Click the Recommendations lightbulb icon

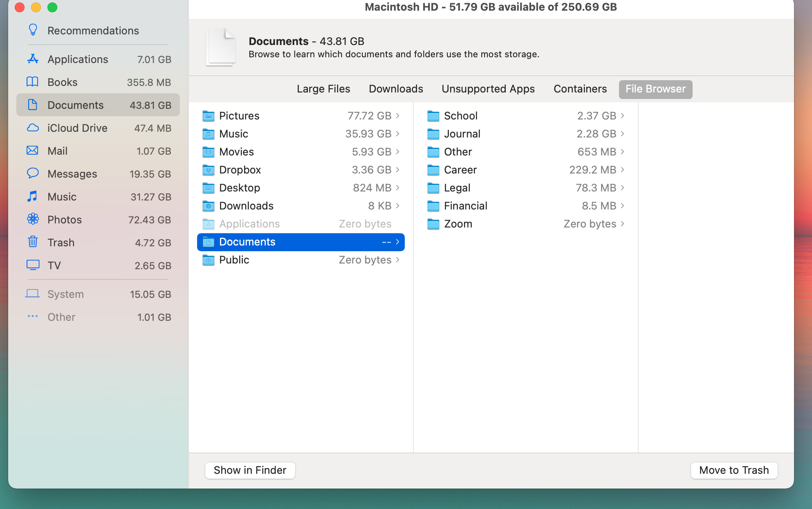pyautogui.click(x=33, y=30)
